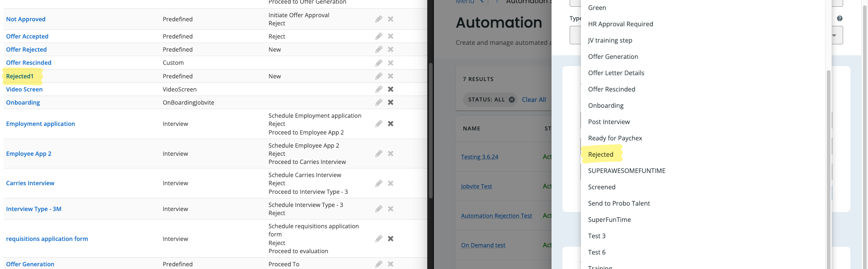Delete the Not Approved workflow state X icon
The height and width of the screenshot is (269, 868).
pyautogui.click(x=391, y=19)
